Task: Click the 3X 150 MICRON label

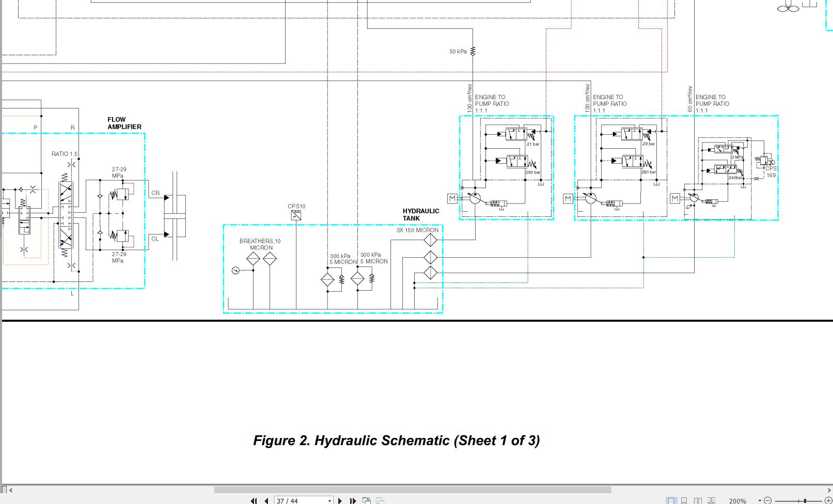Action: pyautogui.click(x=417, y=230)
